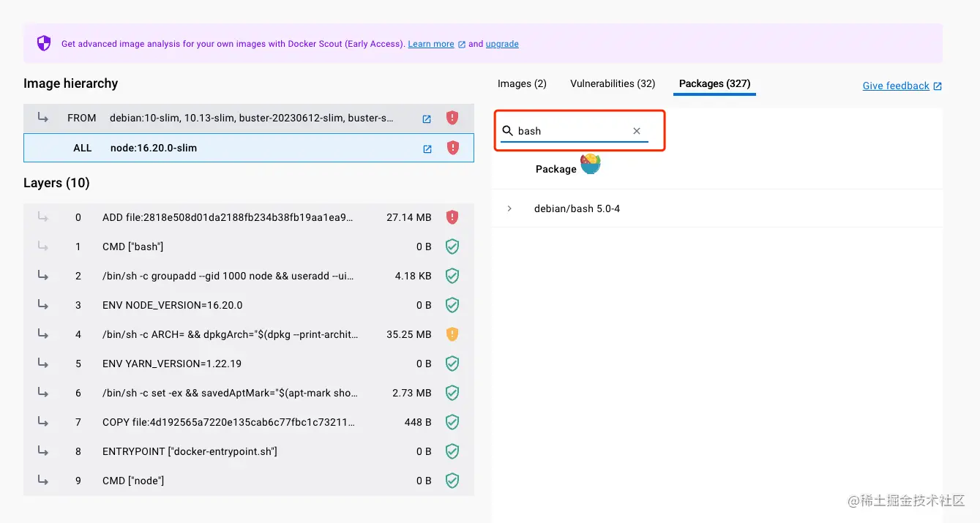Click green shield on CMD ["node"] layer
Screen dimensions: 980x523
452,481
